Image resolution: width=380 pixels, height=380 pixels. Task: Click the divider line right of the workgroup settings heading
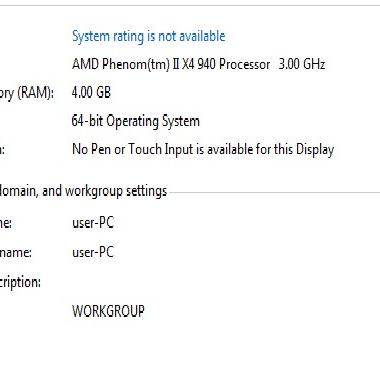click(274, 192)
